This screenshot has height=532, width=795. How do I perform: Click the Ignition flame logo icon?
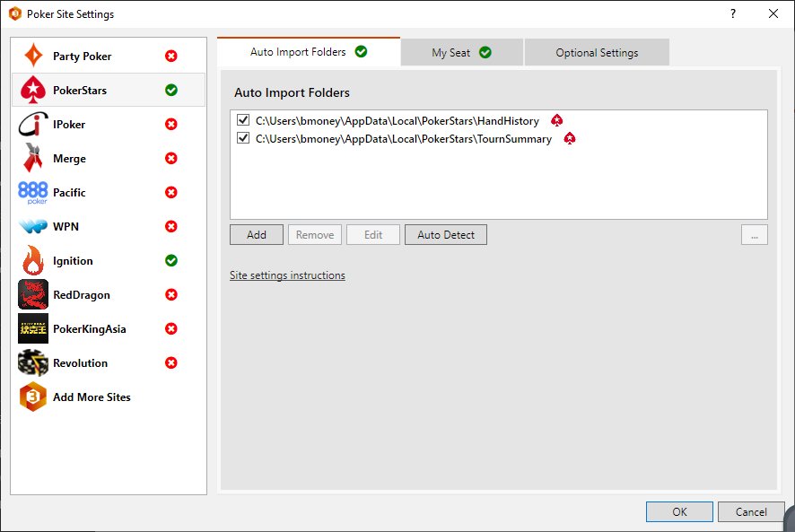click(33, 260)
